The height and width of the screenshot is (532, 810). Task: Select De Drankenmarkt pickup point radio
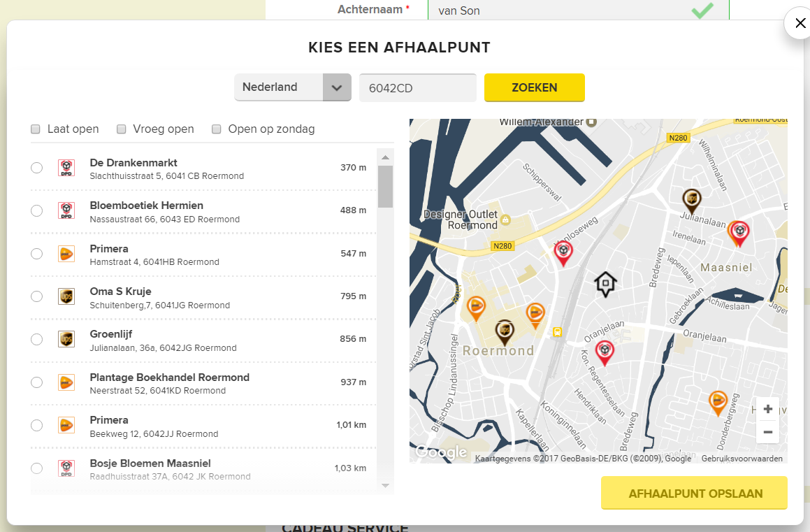click(x=36, y=168)
